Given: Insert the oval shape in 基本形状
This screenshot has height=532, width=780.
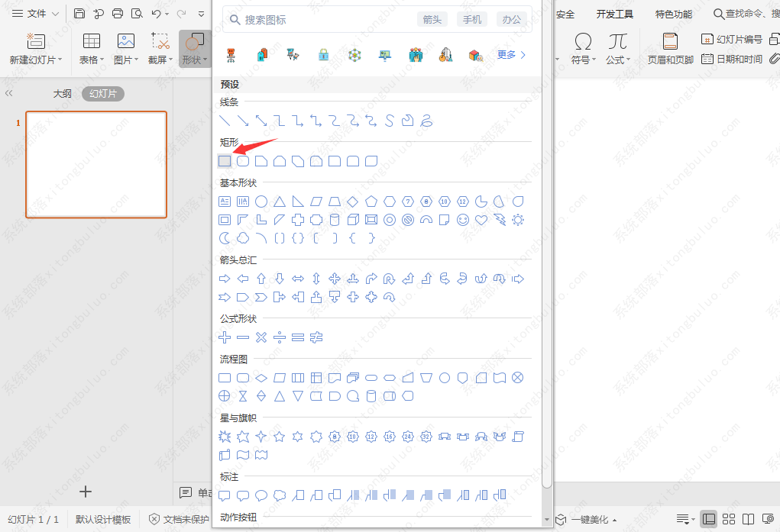Looking at the screenshot, I should pyautogui.click(x=261, y=202).
